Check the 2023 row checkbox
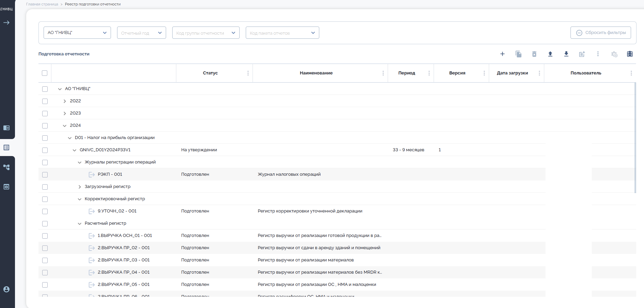This screenshot has height=308, width=644. coord(45,114)
